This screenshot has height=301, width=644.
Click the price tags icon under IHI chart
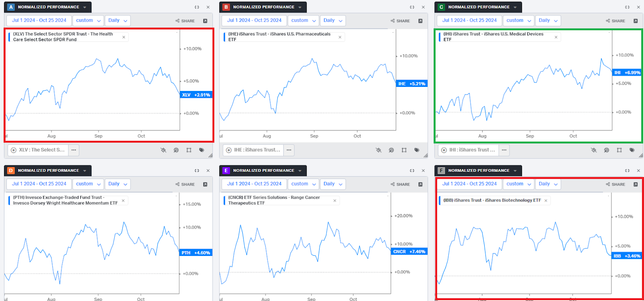[632, 150]
